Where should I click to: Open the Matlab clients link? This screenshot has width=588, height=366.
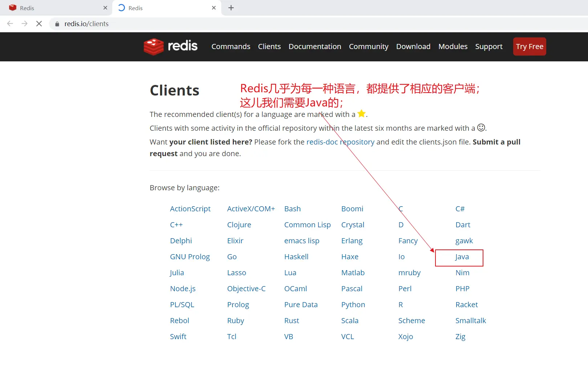(x=353, y=273)
